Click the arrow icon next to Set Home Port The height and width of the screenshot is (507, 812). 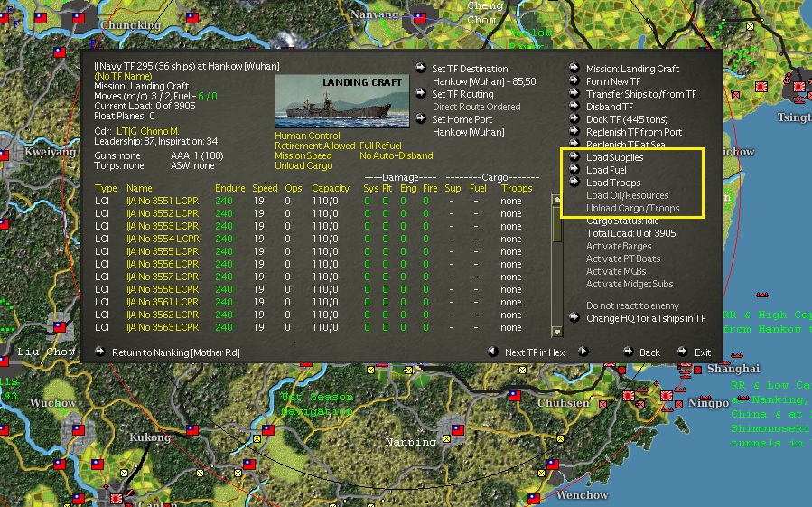coord(421,119)
